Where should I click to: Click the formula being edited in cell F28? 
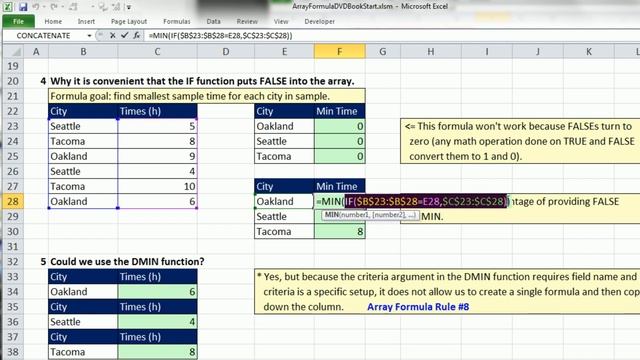click(x=412, y=201)
